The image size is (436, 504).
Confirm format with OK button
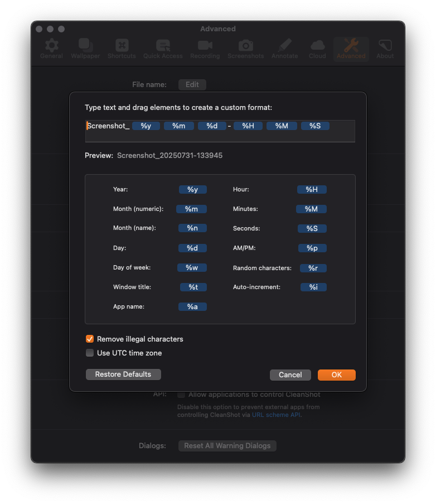336,375
